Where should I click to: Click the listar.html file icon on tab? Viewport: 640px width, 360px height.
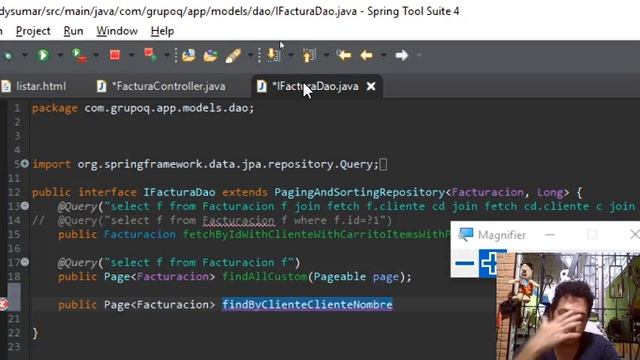point(6,86)
